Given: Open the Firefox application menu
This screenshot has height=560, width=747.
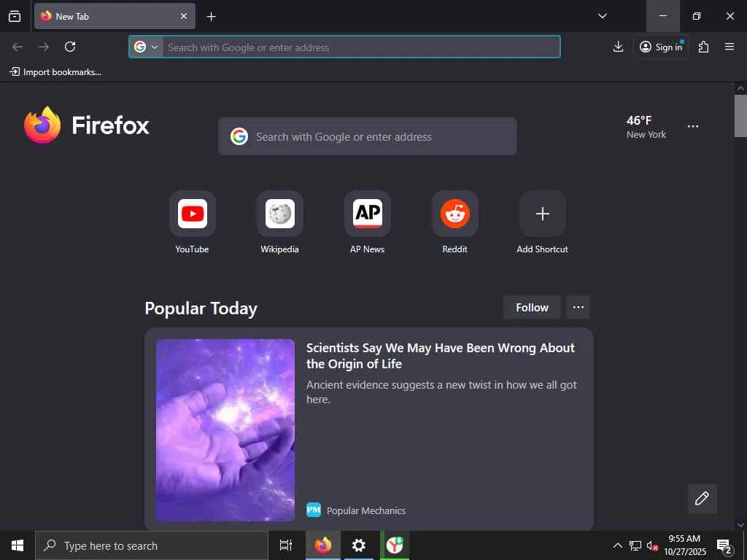Looking at the screenshot, I should click(729, 47).
